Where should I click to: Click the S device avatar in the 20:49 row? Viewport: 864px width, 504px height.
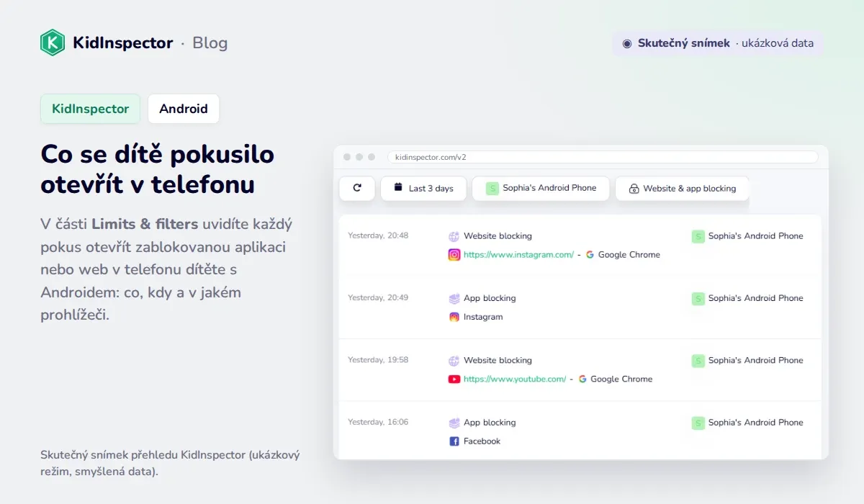tap(698, 298)
